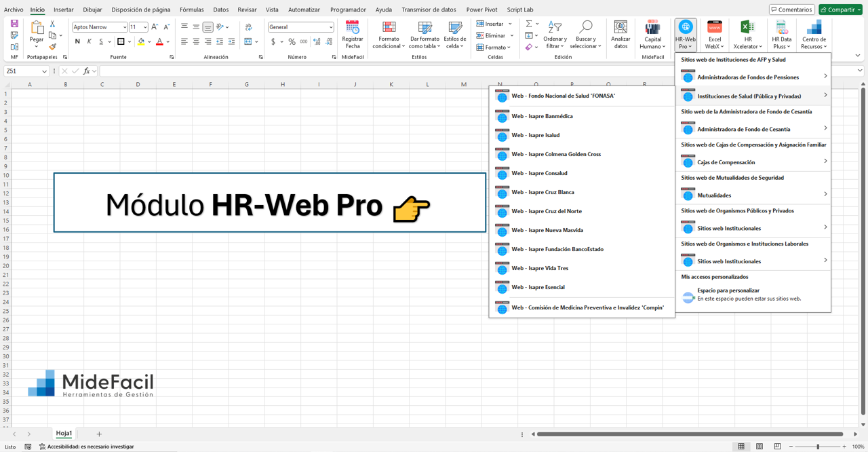Expand Administradoras de Fondos de Pensiones submenu
The height and width of the screenshot is (452, 868).
(753, 77)
